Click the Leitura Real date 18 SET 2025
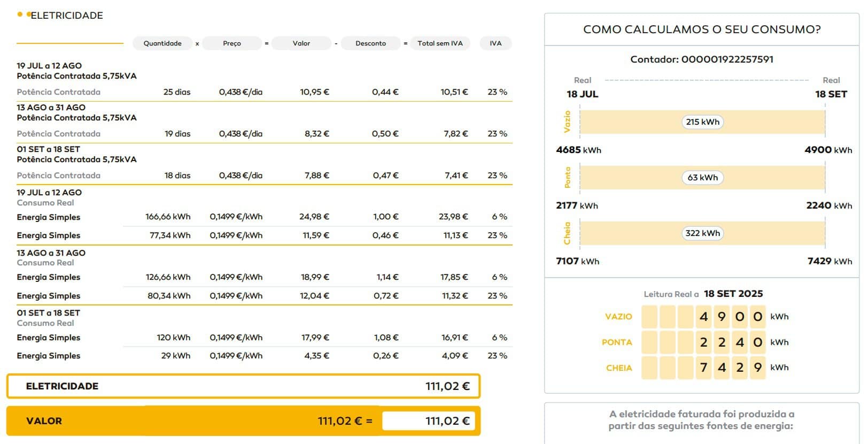Screen dimensions: 868x444 point(733,294)
